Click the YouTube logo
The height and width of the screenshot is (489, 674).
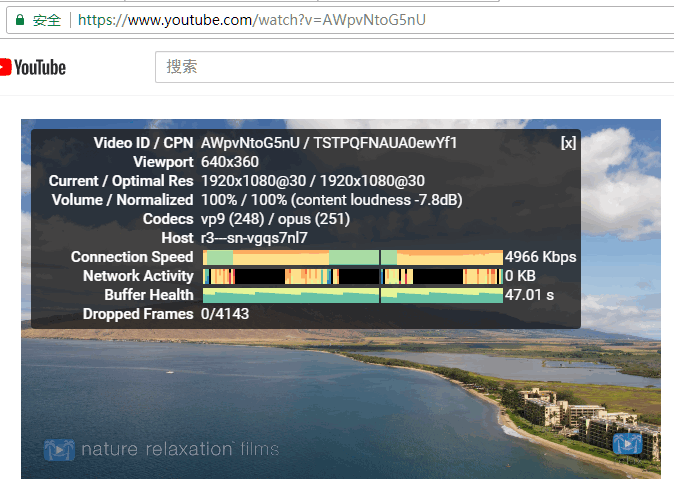[33, 67]
